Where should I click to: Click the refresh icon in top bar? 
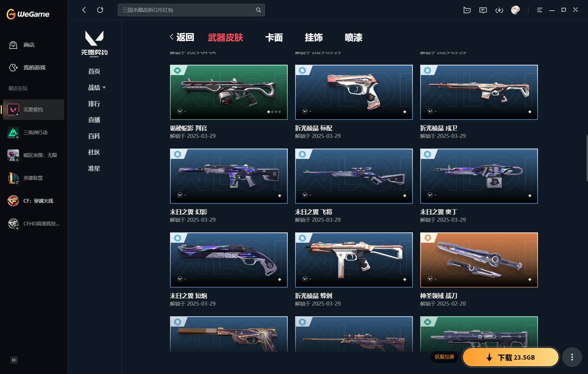[100, 10]
